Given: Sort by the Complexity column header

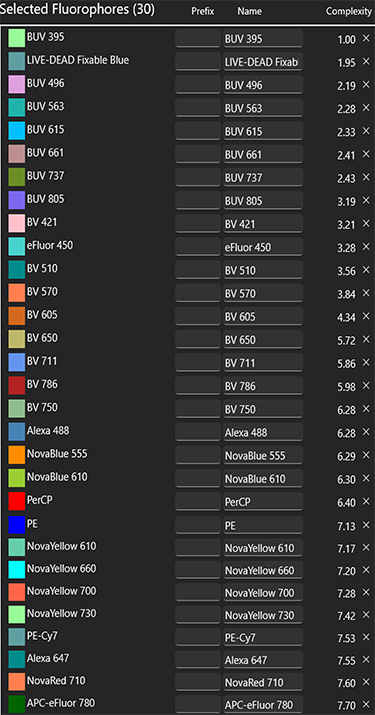Looking at the screenshot, I should pos(349,12).
